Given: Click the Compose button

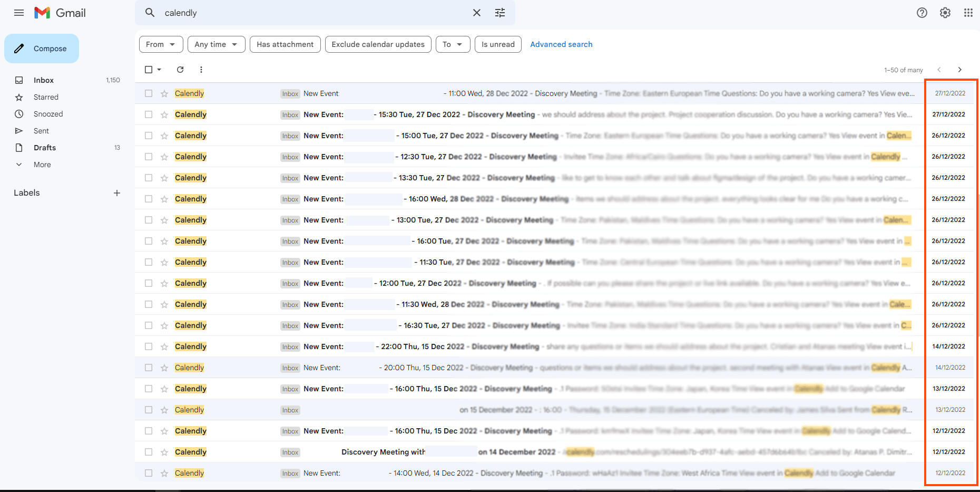Looking at the screenshot, I should (x=42, y=49).
